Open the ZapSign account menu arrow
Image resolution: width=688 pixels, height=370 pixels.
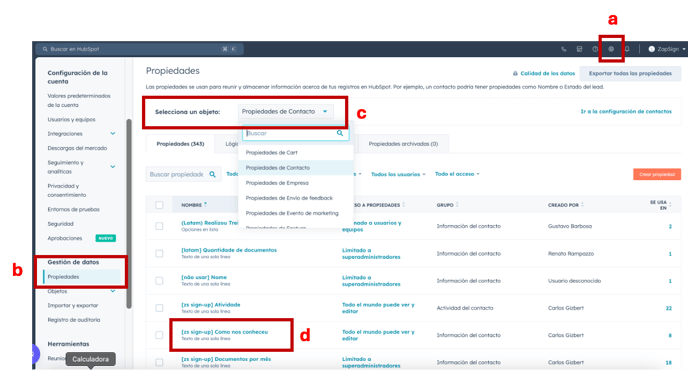(x=684, y=49)
